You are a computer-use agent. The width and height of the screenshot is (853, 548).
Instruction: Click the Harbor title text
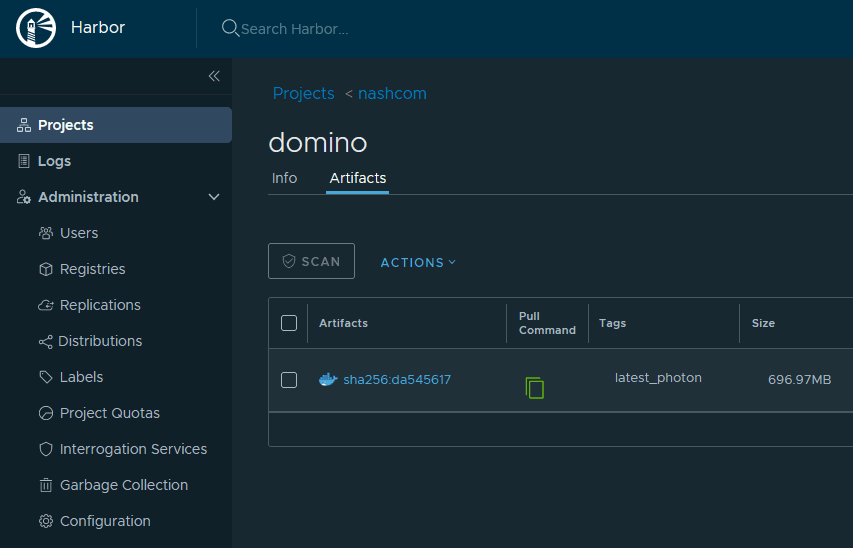pyautogui.click(x=98, y=27)
